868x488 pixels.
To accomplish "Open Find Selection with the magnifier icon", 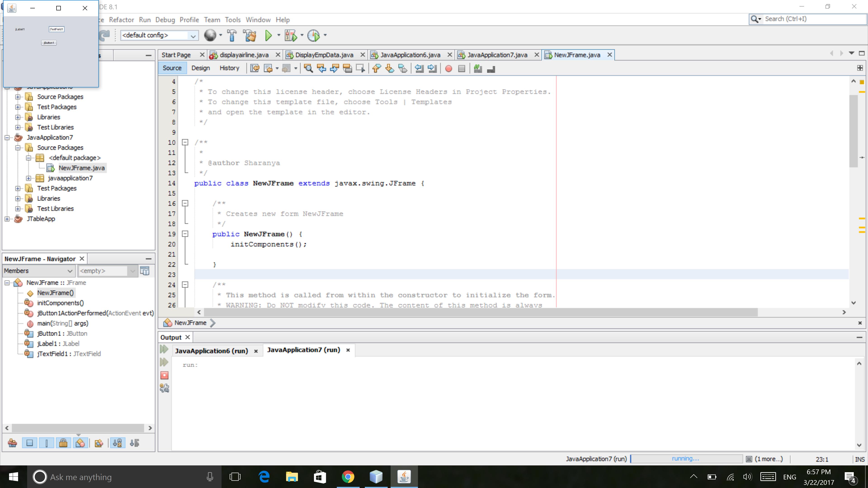I will pos(308,68).
